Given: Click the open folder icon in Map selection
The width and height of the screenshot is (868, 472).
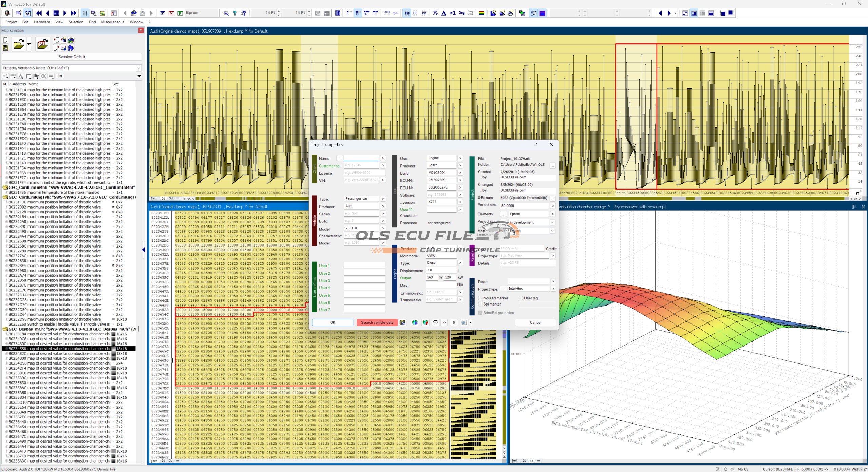Looking at the screenshot, I should click(18, 44).
